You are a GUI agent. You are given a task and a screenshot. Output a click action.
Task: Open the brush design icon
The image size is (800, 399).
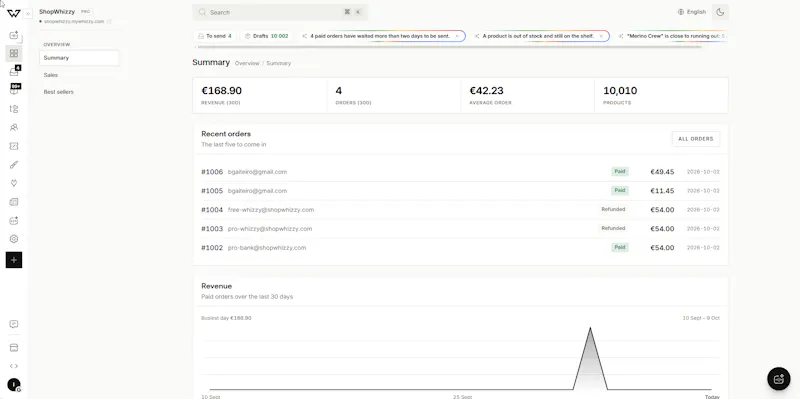tap(14, 164)
